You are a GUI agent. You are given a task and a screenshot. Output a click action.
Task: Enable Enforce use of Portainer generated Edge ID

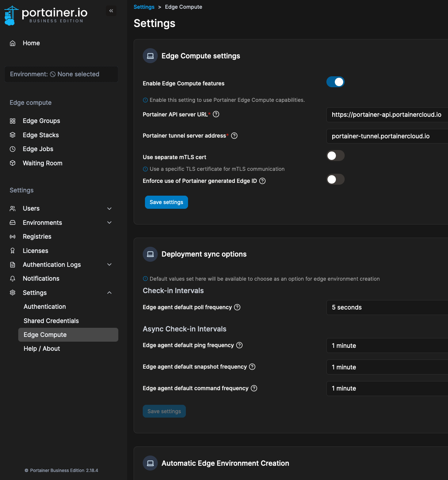336,179
